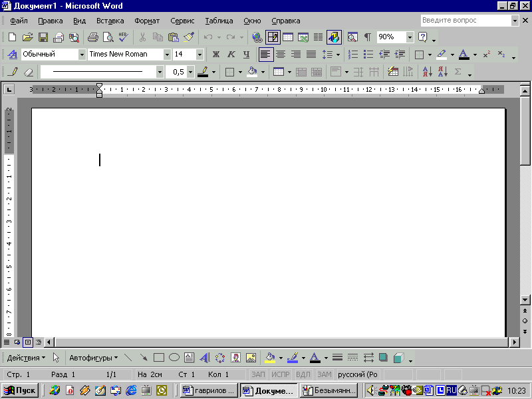
Task: Toggle italic formatting (К)
Action: (x=231, y=55)
